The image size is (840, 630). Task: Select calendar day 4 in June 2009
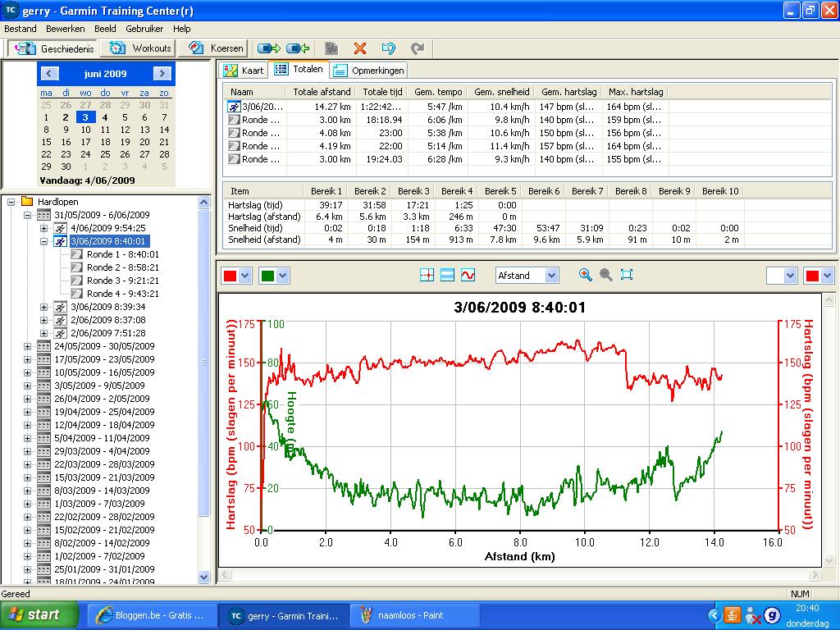(x=105, y=117)
